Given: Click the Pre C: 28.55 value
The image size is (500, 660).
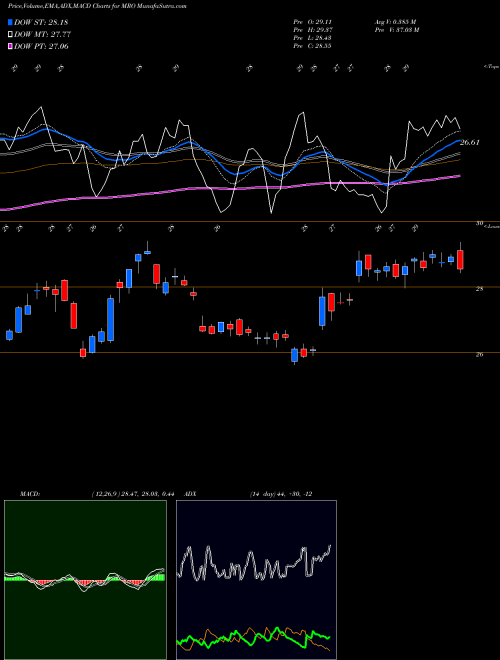Looking at the screenshot, I should (x=312, y=46).
